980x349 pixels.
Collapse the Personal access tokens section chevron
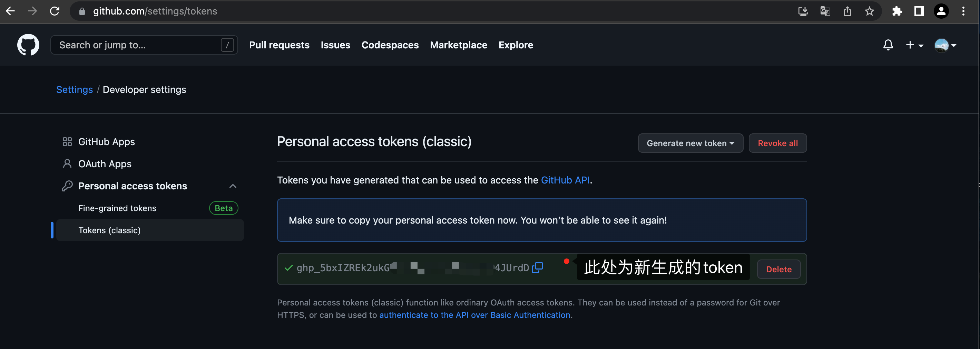click(x=233, y=186)
